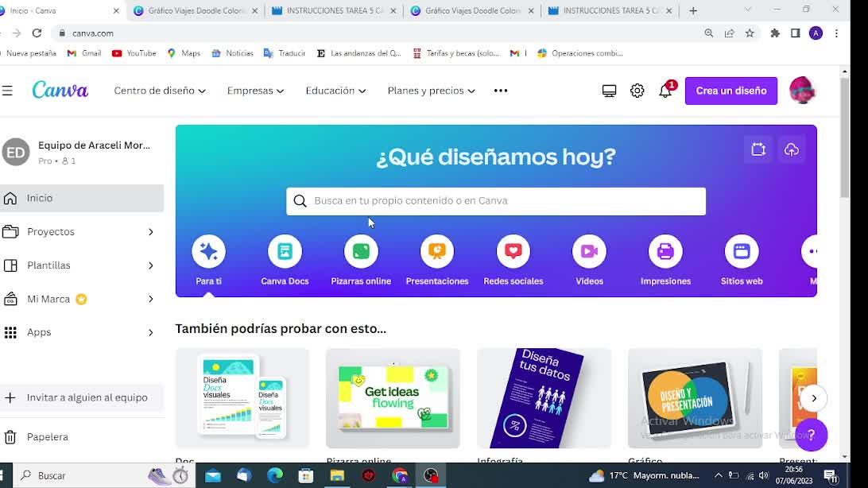The image size is (868, 488).
Task: Open Chrome from the Windows taskbar
Action: click(400, 475)
